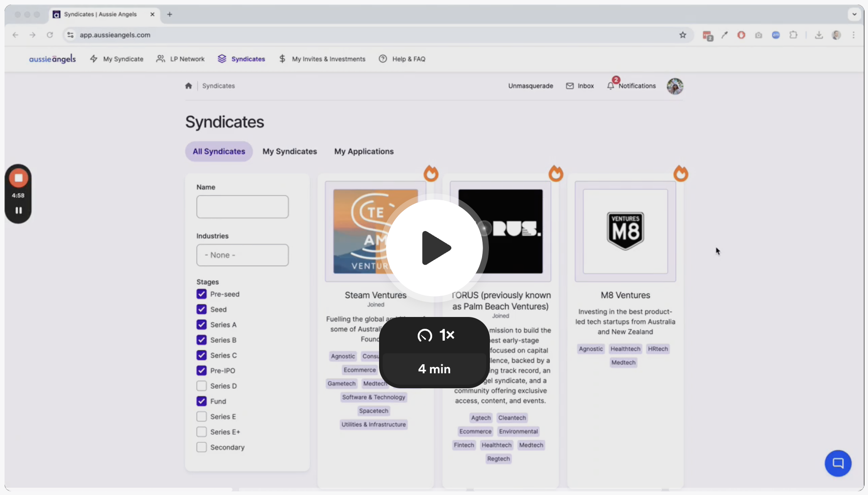The width and height of the screenshot is (868, 495).
Task: Click the home breadcrumb icon
Action: [188, 86]
